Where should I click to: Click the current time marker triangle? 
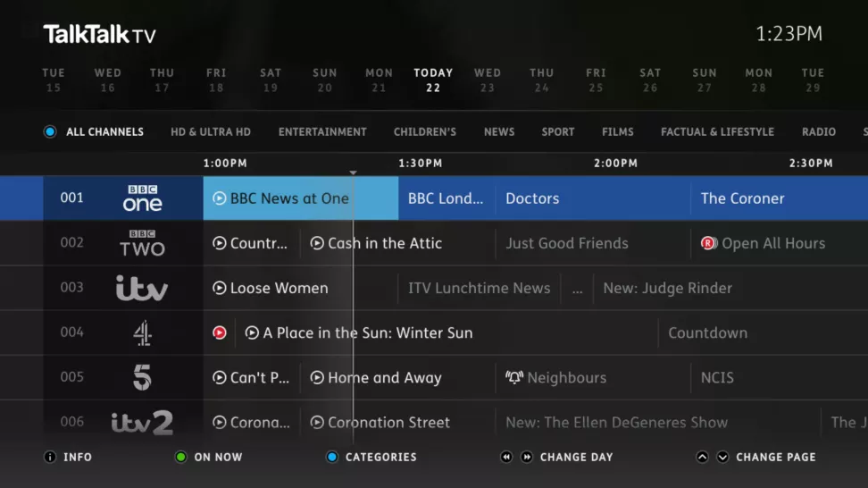pos(353,172)
